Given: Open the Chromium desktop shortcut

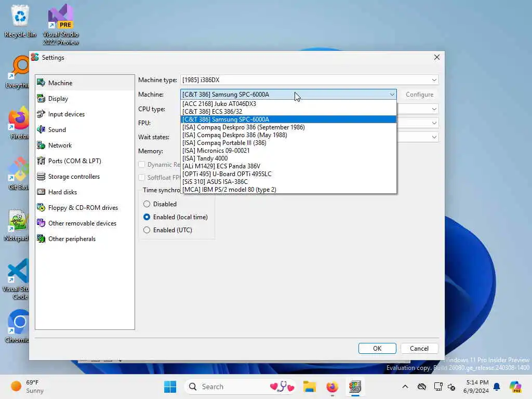Looking at the screenshot, I should tap(18, 326).
